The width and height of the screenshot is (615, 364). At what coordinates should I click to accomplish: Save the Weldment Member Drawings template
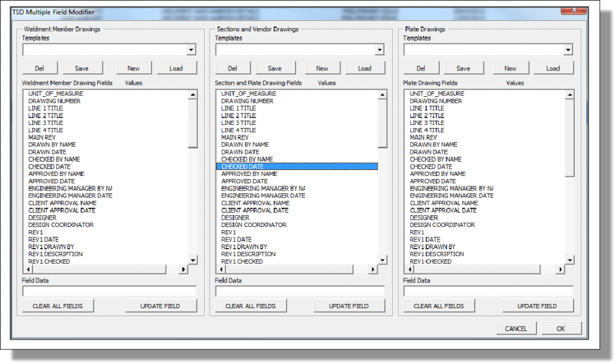pyautogui.click(x=83, y=67)
